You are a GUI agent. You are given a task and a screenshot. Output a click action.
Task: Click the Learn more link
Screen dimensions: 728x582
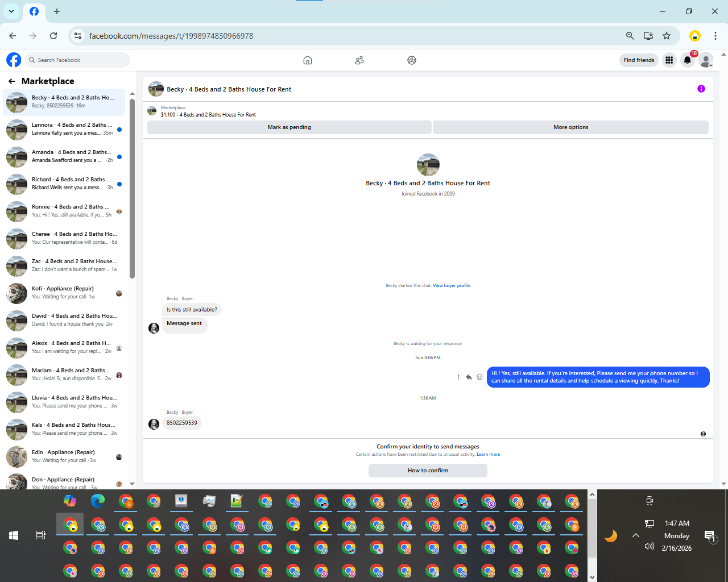(x=488, y=454)
